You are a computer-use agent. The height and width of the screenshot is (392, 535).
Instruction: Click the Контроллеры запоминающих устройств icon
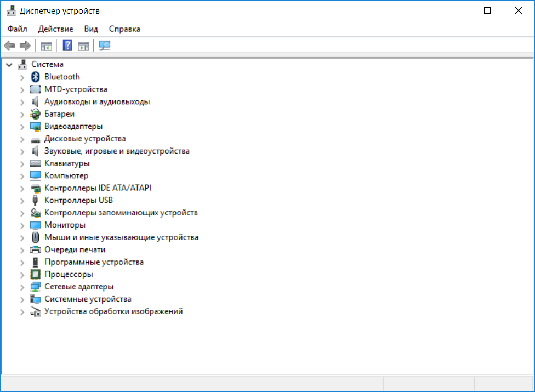(36, 213)
